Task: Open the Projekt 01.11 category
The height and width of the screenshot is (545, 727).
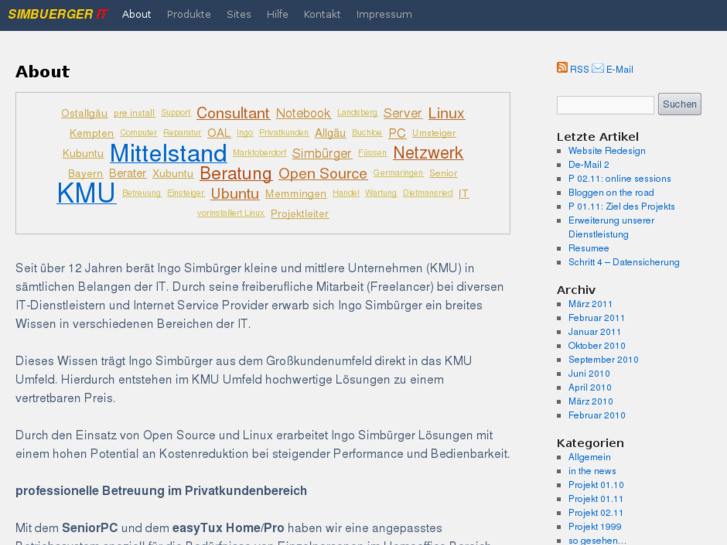Action: 596,499
